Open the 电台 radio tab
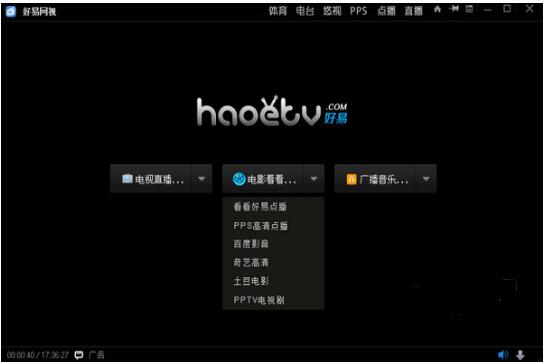Viewport: 545px width, 362px height. tap(305, 11)
